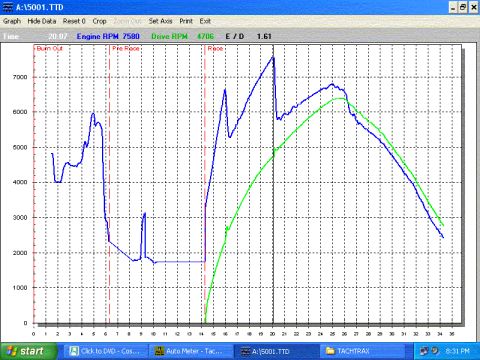Click the Burn Out marker label
480x360 pixels.
[x=50, y=49]
